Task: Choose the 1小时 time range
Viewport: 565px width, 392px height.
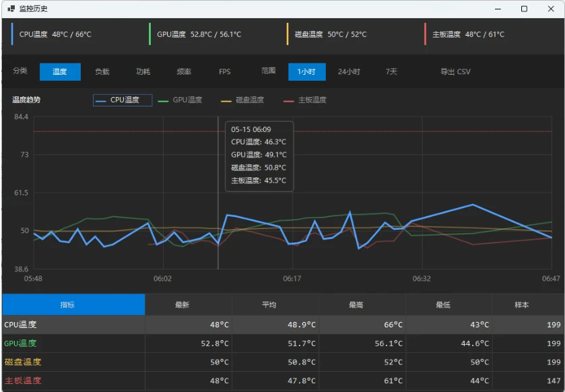Action: pos(307,71)
